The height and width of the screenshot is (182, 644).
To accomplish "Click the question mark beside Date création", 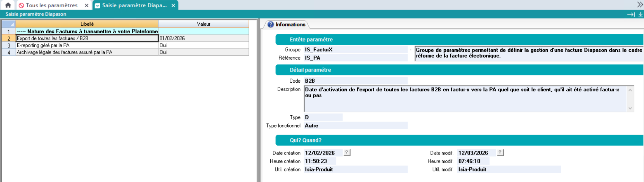I will coord(347,152).
